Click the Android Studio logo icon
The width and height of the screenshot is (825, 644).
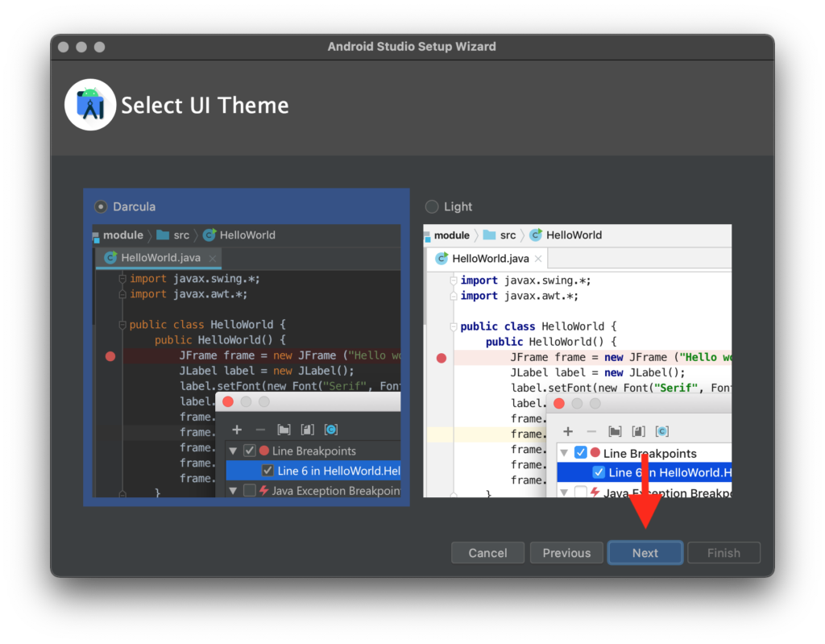click(x=90, y=105)
